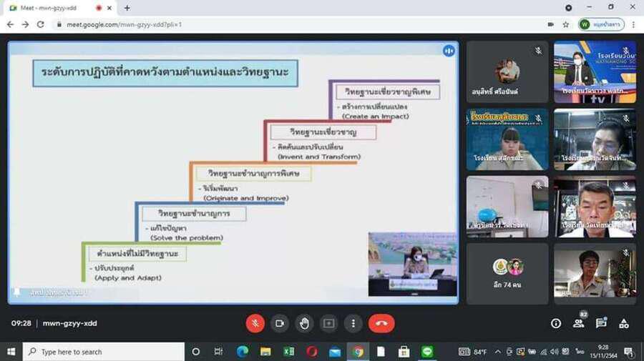Open Excel from the Windows taskbar
This screenshot has height=361, width=644.
[x=288, y=352]
